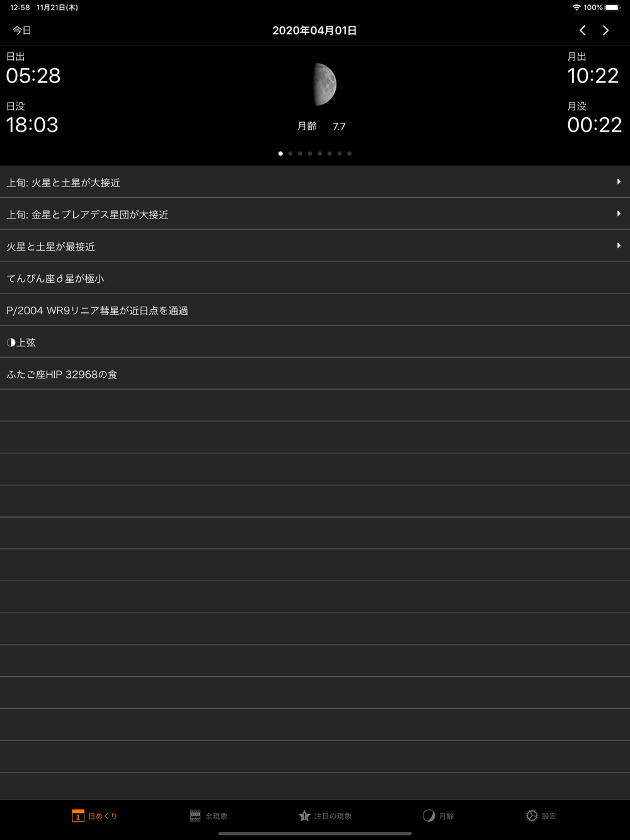The image size is (630, 840).
Task: Open the 日めくり calendar tab icon
Action: tap(78, 815)
